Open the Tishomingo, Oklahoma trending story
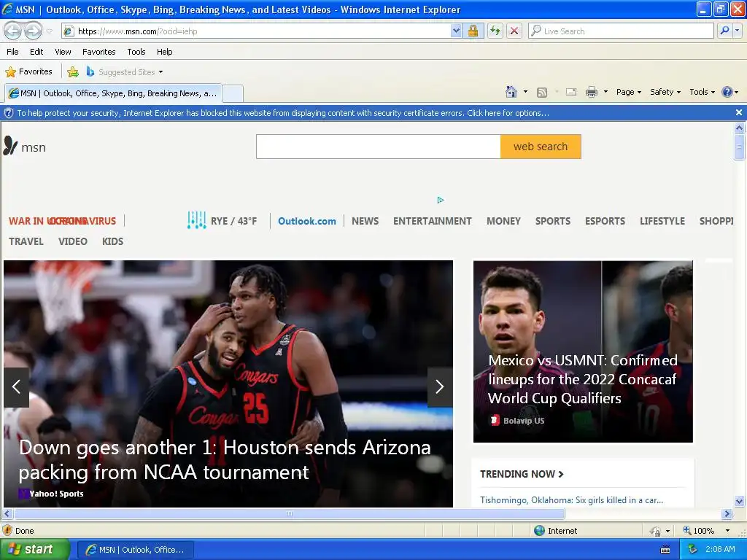This screenshot has height=560, width=747. (x=571, y=500)
